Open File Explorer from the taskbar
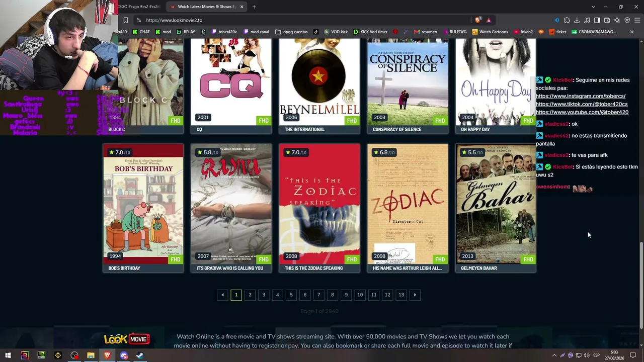The height and width of the screenshot is (362, 644). coord(91,355)
